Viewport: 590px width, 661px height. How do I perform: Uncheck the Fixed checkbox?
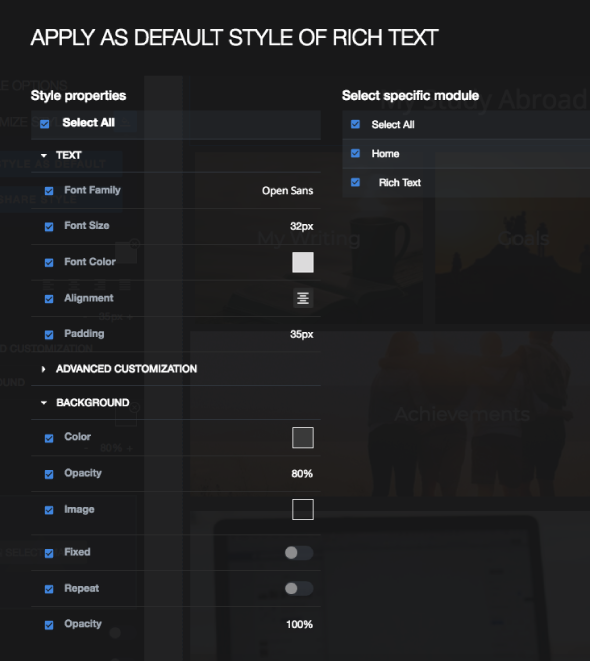[x=49, y=553]
